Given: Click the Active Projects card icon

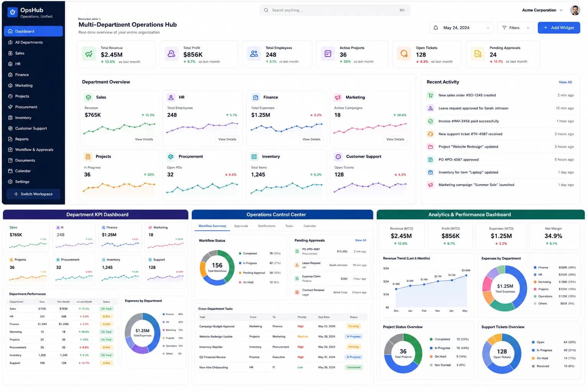Looking at the screenshot, I should click(328, 54).
